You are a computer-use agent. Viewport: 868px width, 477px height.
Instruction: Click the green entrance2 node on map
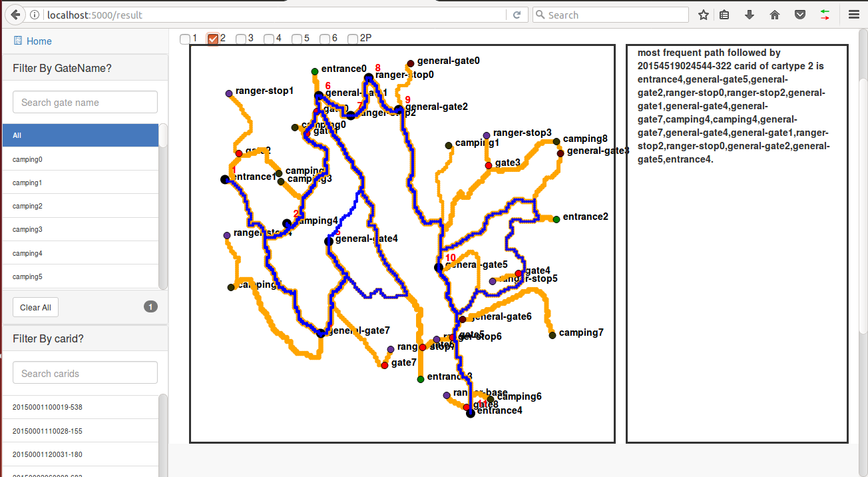(556, 219)
